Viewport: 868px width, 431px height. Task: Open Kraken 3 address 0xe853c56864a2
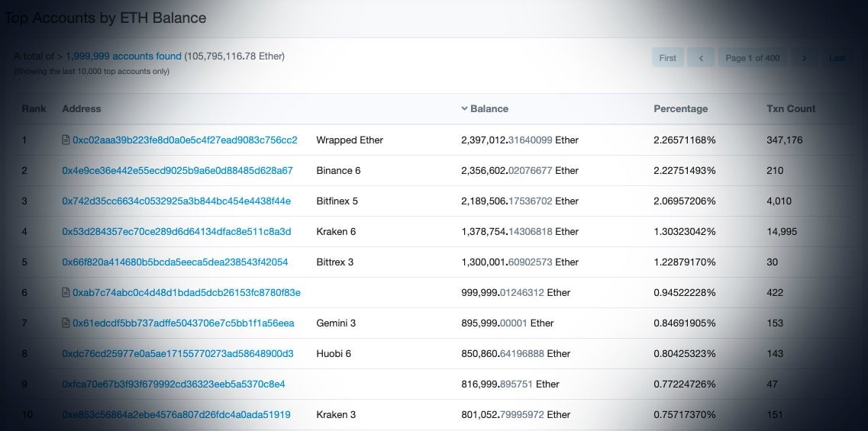click(x=176, y=414)
